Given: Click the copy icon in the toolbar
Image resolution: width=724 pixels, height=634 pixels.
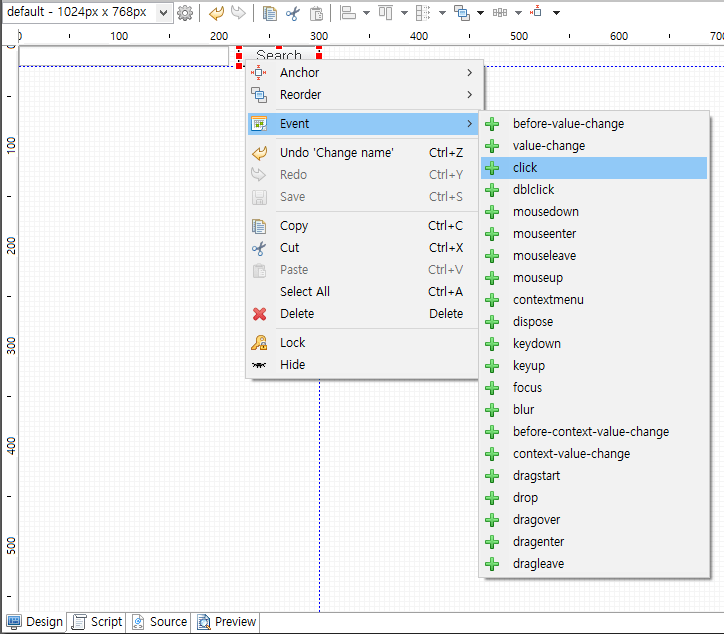Looking at the screenshot, I should coord(270,13).
